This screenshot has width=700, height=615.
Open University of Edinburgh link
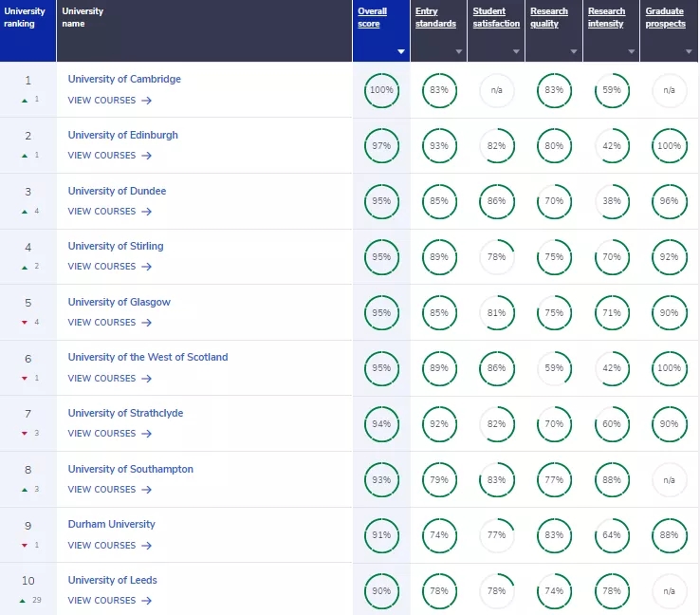[122, 135]
